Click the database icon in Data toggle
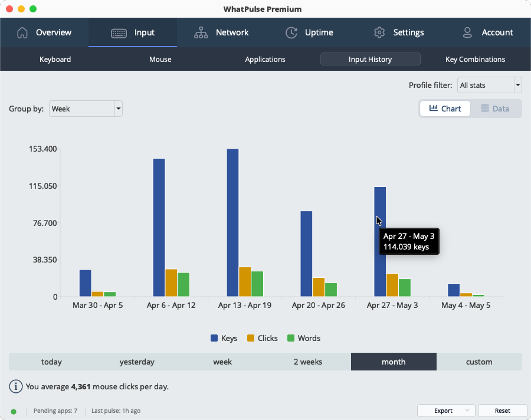531x420 pixels. [x=485, y=108]
